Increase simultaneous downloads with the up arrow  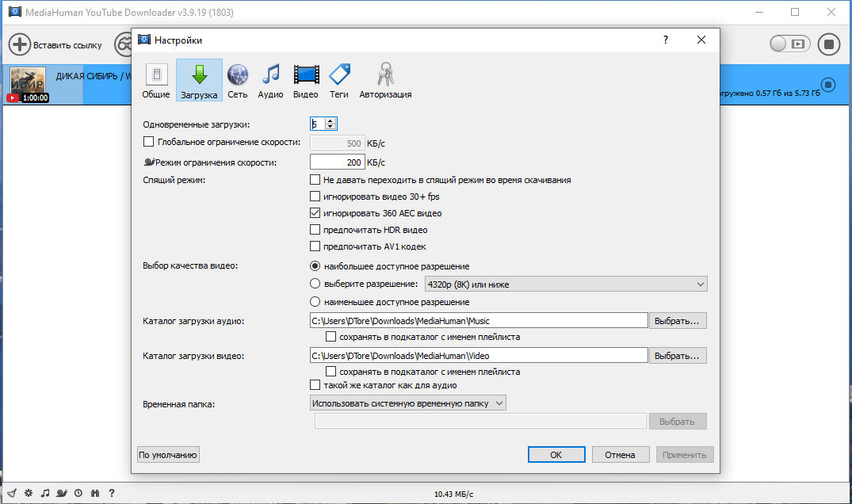tap(330, 120)
